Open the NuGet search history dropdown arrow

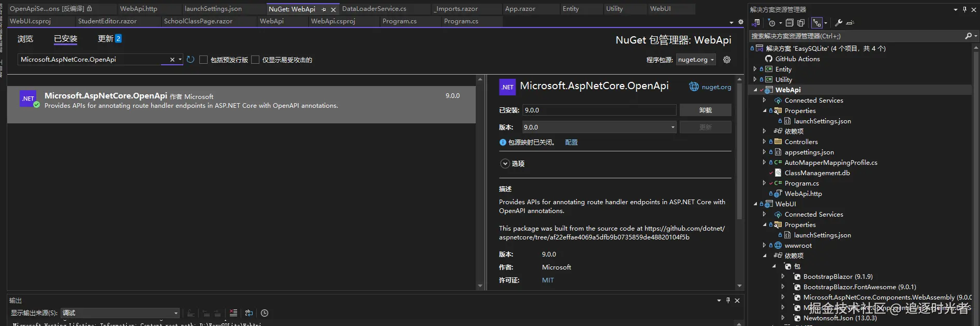(x=180, y=60)
